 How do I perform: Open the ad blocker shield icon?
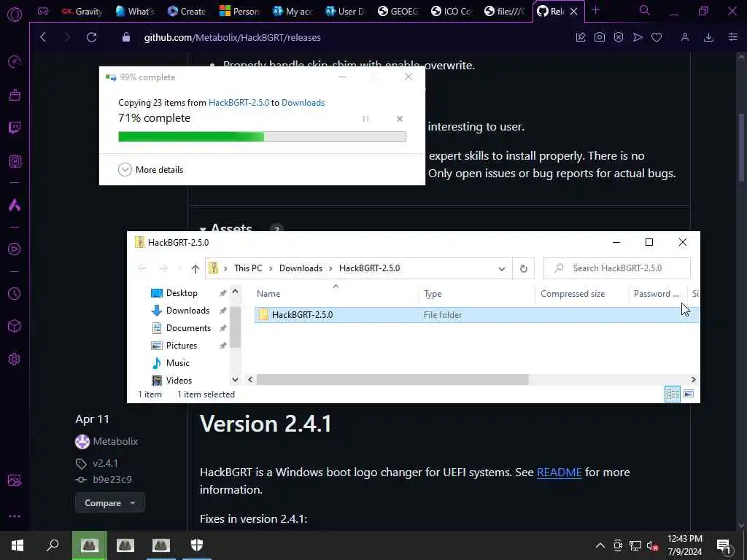pos(619,37)
